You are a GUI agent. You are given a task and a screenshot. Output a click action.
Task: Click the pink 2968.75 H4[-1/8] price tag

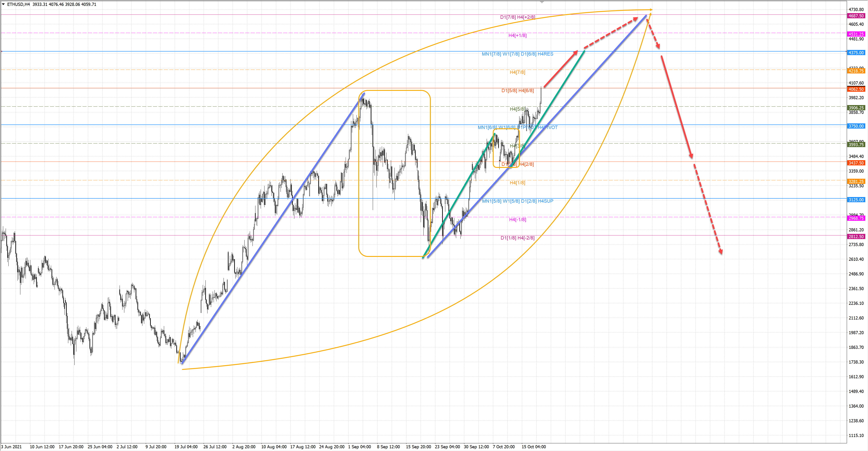[856, 218]
